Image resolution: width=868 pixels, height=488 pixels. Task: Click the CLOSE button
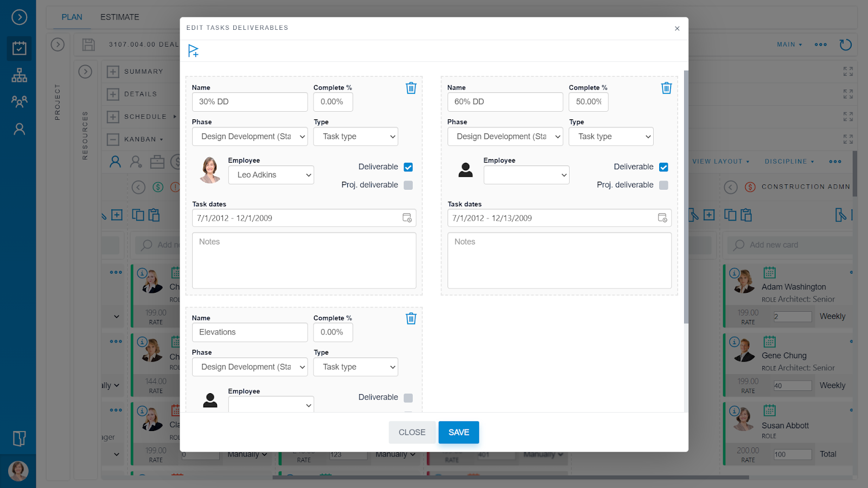pyautogui.click(x=412, y=432)
